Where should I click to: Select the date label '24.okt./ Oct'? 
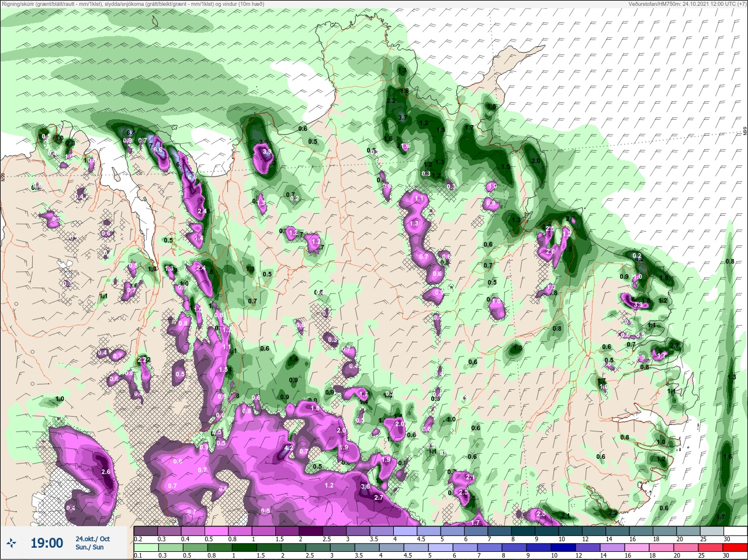point(92,538)
